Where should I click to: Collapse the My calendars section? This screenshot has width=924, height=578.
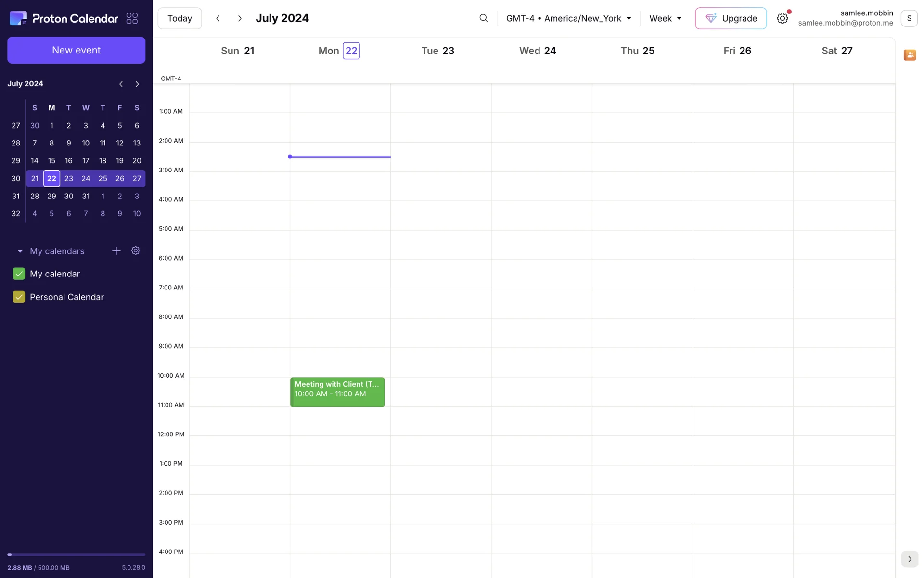click(20, 251)
